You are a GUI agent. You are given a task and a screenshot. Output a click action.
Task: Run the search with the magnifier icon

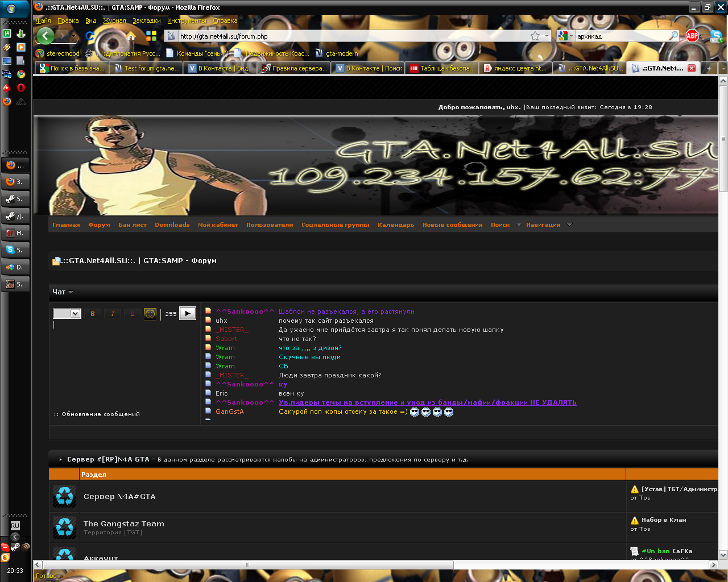click(x=674, y=36)
